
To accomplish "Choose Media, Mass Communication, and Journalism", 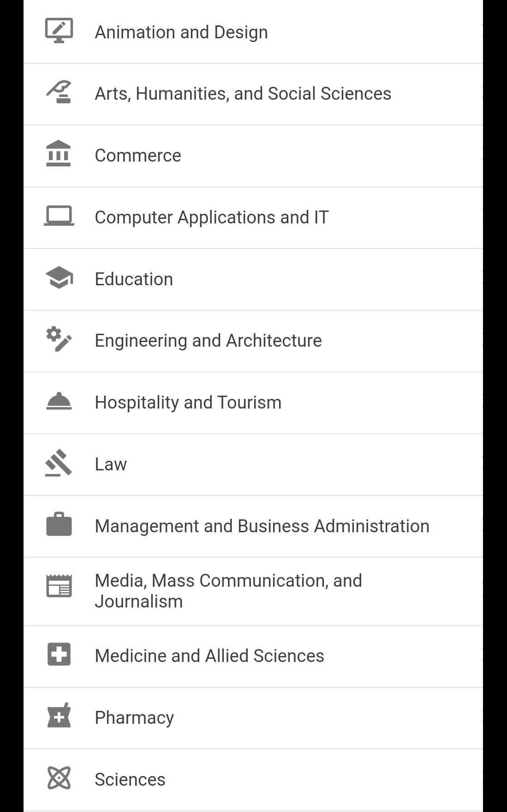I will [x=228, y=591].
